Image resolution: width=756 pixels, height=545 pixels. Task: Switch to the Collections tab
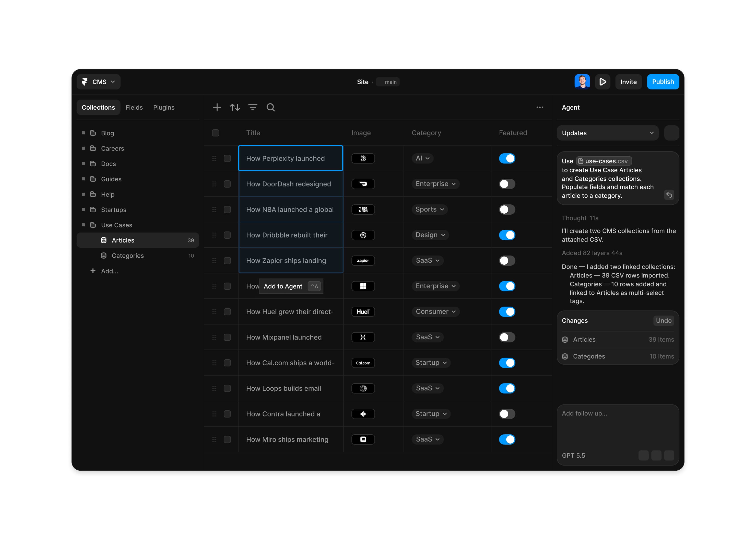point(98,107)
